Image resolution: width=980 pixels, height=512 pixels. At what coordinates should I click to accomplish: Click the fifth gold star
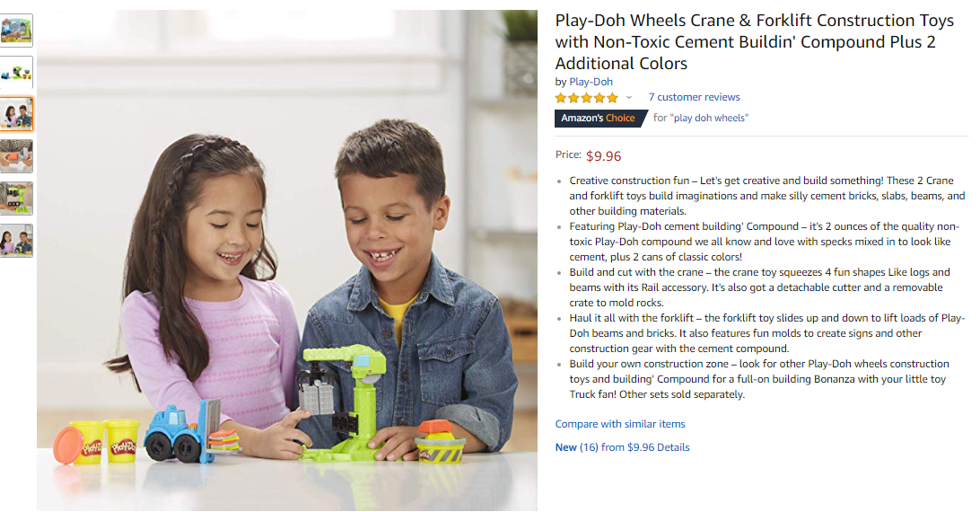[612, 98]
